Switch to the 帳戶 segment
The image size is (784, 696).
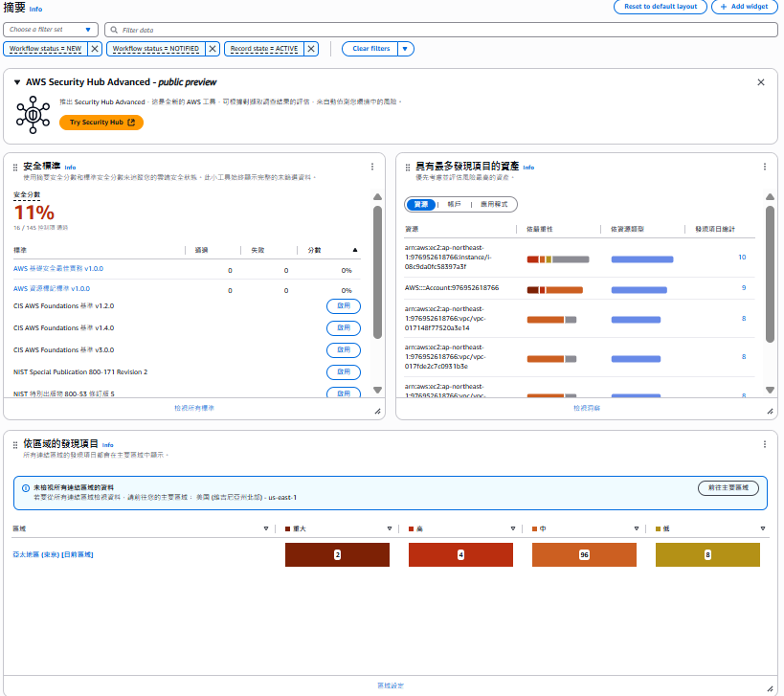tap(454, 205)
